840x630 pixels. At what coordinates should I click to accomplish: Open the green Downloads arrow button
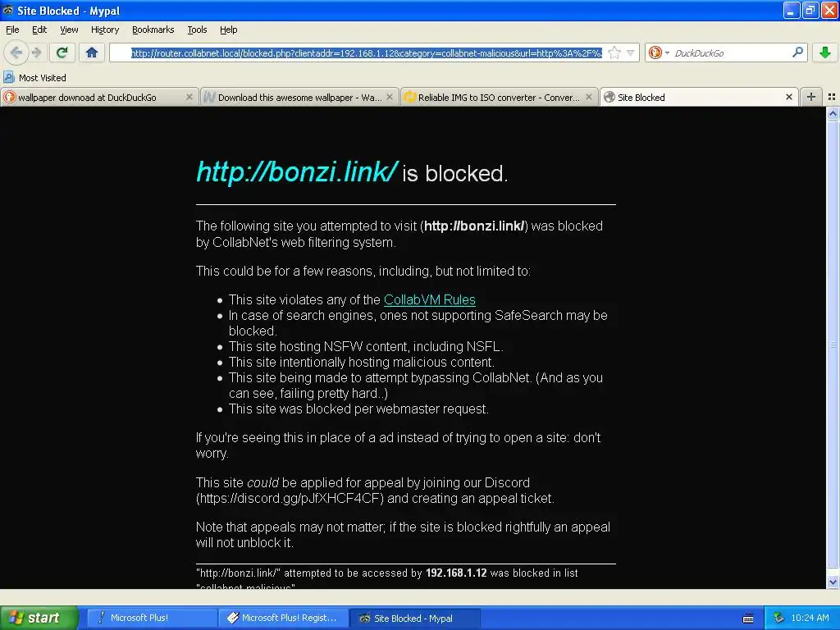[x=825, y=52]
